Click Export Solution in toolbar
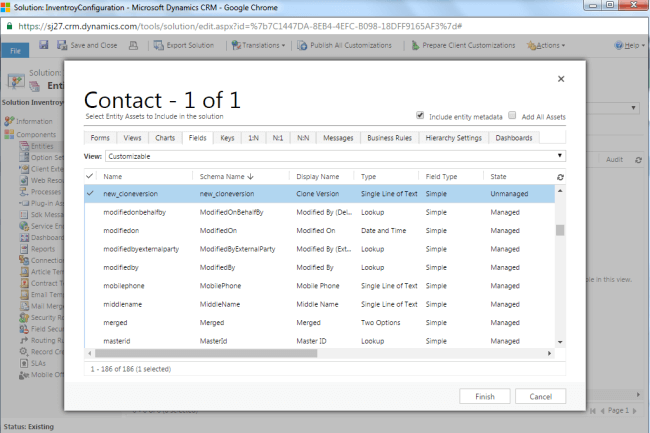 (x=184, y=45)
